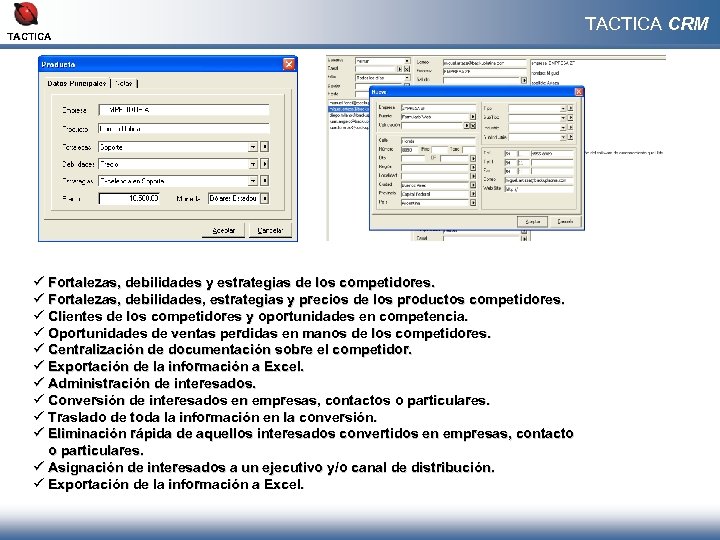Click the Región lookup arrow button
The width and height of the screenshot is (720, 540).
pos(472,167)
